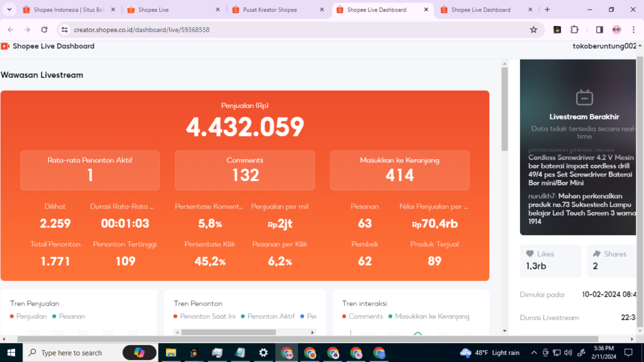Image resolution: width=644 pixels, height=362 pixels.
Task: Bookmark this page with the star icon
Action: click(x=533, y=30)
